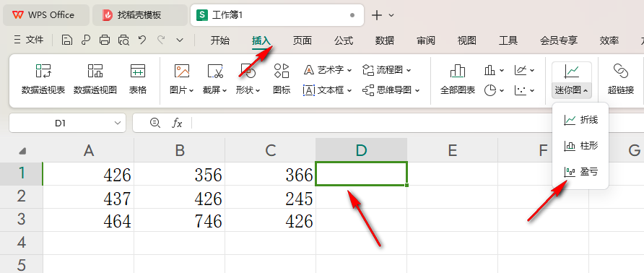Choose 折线 sparkline from menu
Viewport: 644px width, 273px height.
(580, 120)
